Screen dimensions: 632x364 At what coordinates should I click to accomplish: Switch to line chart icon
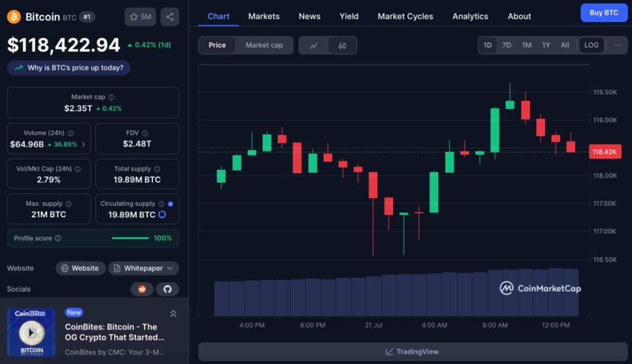314,45
